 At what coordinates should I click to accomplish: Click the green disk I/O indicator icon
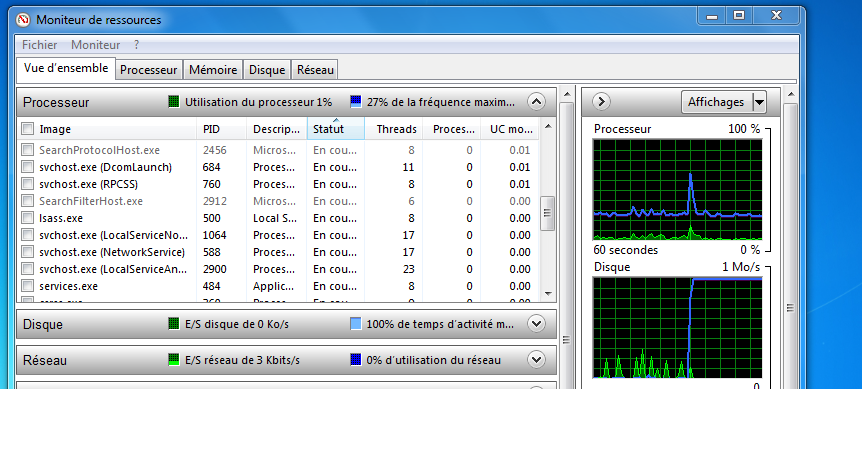point(174,324)
